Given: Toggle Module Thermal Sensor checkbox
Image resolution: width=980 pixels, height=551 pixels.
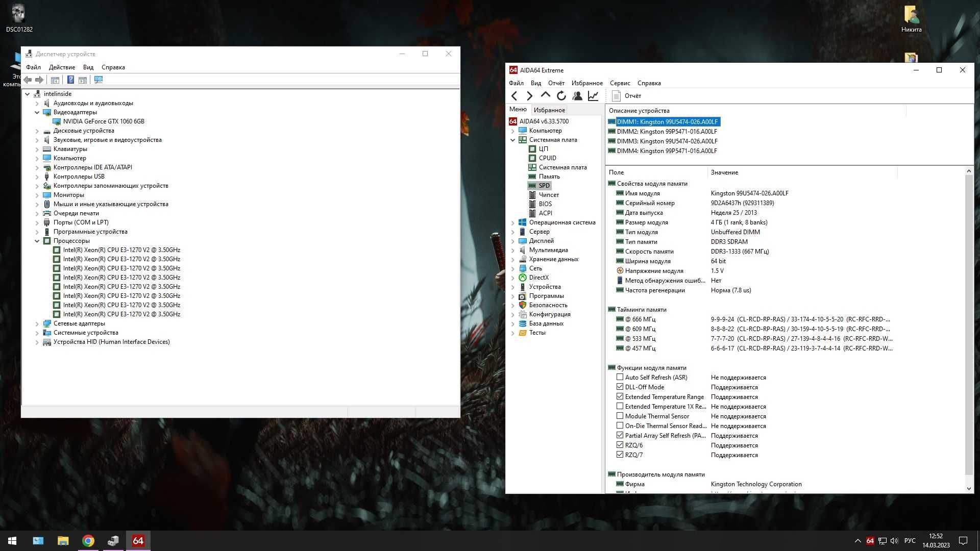Looking at the screenshot, I should (x=620, y=416).
